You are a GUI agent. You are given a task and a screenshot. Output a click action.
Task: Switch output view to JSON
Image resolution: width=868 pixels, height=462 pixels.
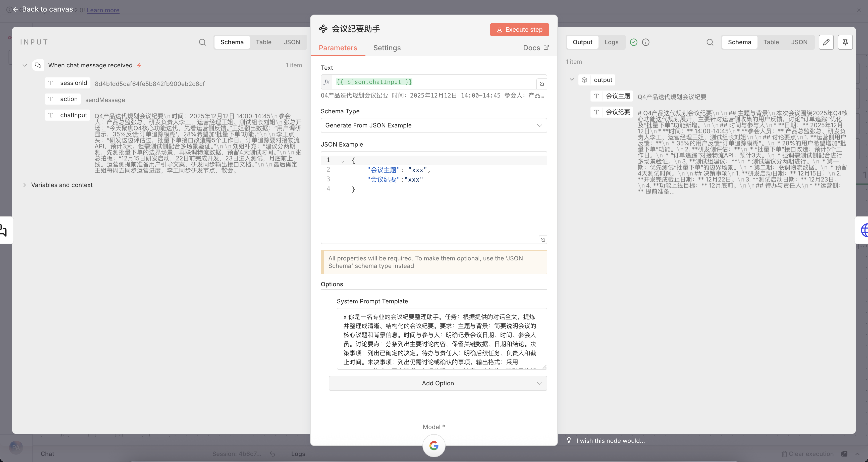(799, 42)
